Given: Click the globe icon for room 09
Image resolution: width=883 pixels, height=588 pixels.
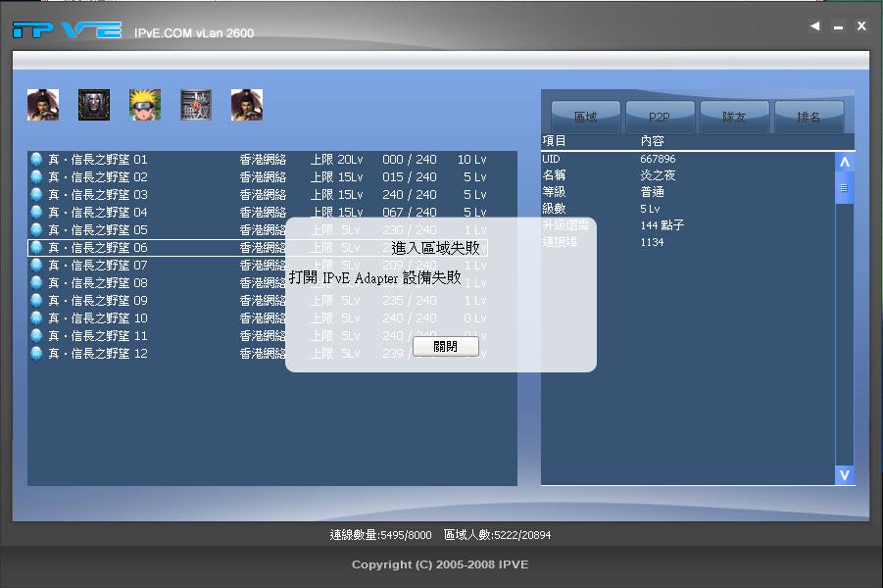Looking at the screenshot, I should click(36, 300).
